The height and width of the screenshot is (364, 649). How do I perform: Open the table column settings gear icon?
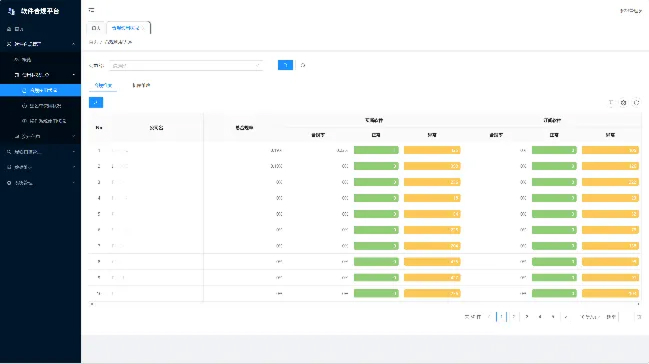[x=623, y=102]
